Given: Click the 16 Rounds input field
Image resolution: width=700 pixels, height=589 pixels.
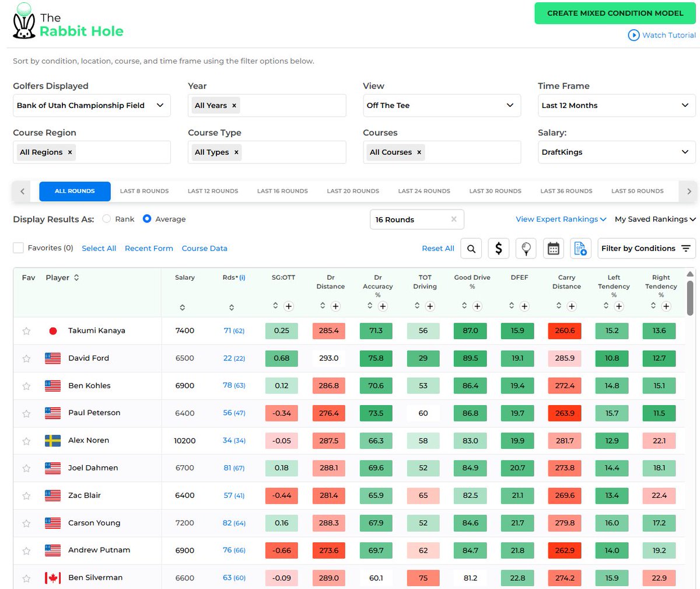Looking at the screenshot, I should click(417, 219).
